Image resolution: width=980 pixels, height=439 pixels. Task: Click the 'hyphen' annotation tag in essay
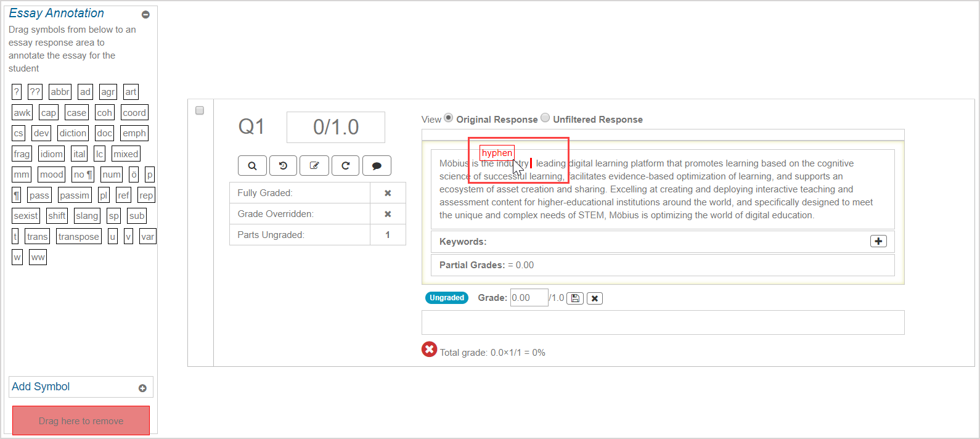[x=497, y=153]
